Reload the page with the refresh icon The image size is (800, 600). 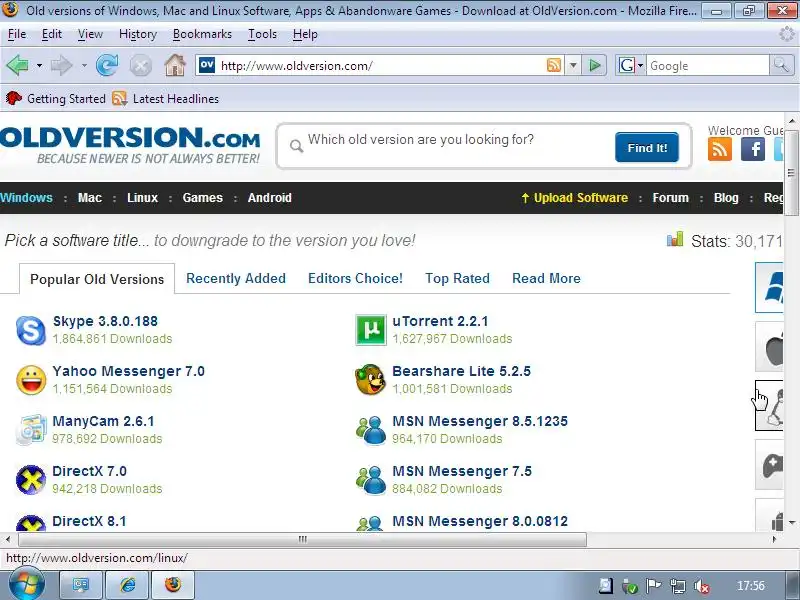107,65
